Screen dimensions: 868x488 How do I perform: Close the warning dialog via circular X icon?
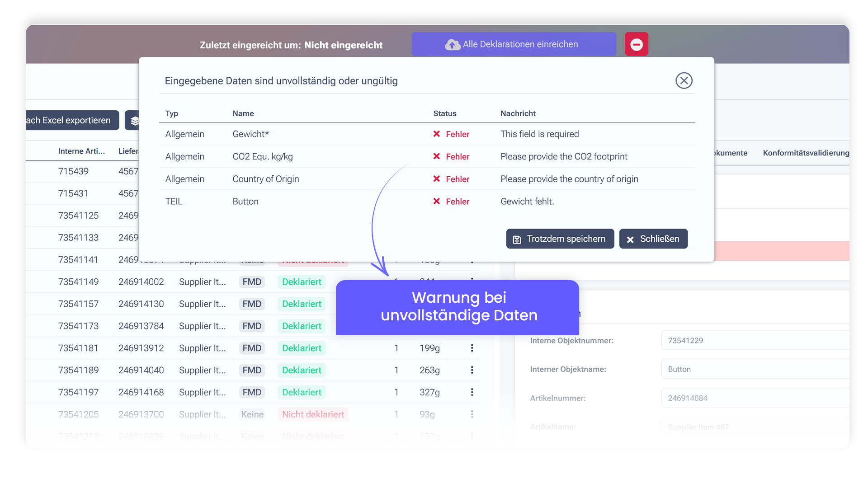tap(684, 80)
